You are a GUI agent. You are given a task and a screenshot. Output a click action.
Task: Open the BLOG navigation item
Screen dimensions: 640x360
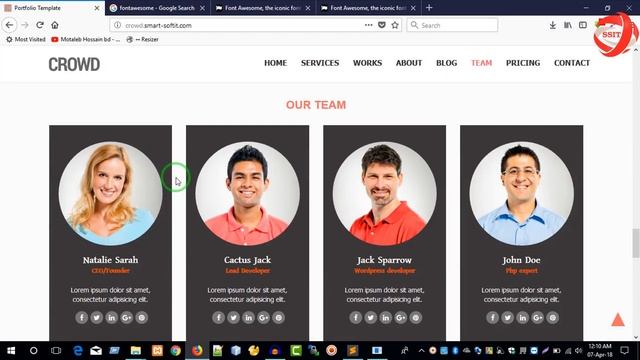447,63
